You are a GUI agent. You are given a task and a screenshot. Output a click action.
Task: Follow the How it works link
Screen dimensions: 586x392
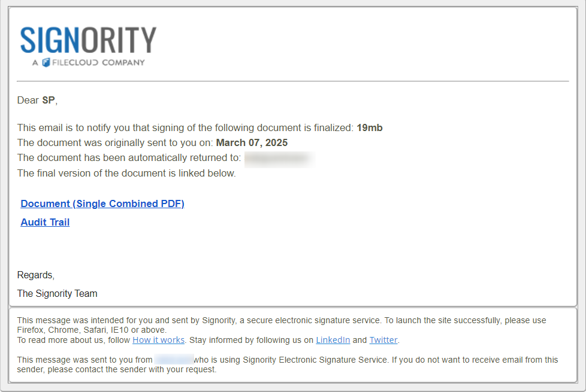[158, 340]
